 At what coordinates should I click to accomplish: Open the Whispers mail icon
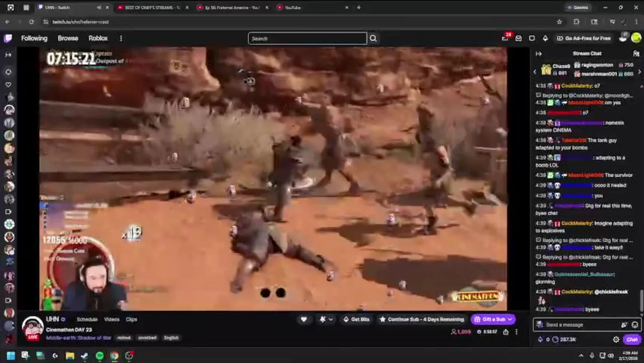coord(519,38)
